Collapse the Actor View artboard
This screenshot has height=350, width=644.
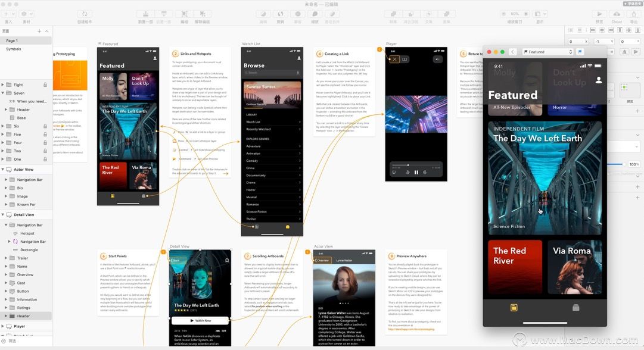[x=3, y=170]
